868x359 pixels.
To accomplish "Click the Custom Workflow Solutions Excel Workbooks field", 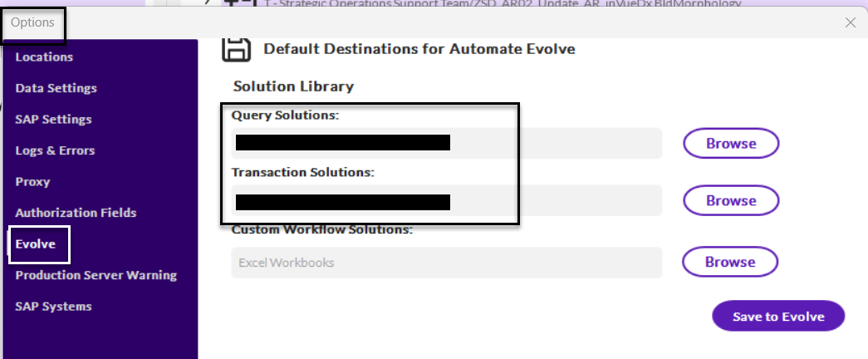I will click(x=447, y=262).
